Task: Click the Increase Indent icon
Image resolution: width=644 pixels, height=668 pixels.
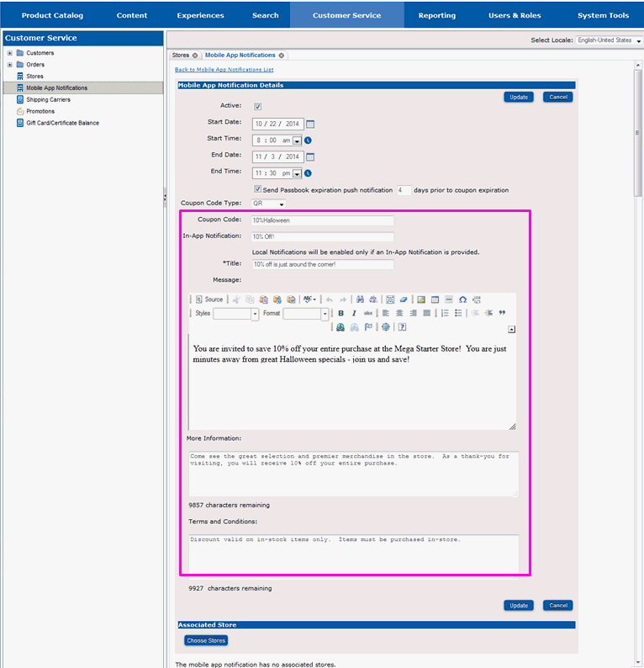Action: 488,313
